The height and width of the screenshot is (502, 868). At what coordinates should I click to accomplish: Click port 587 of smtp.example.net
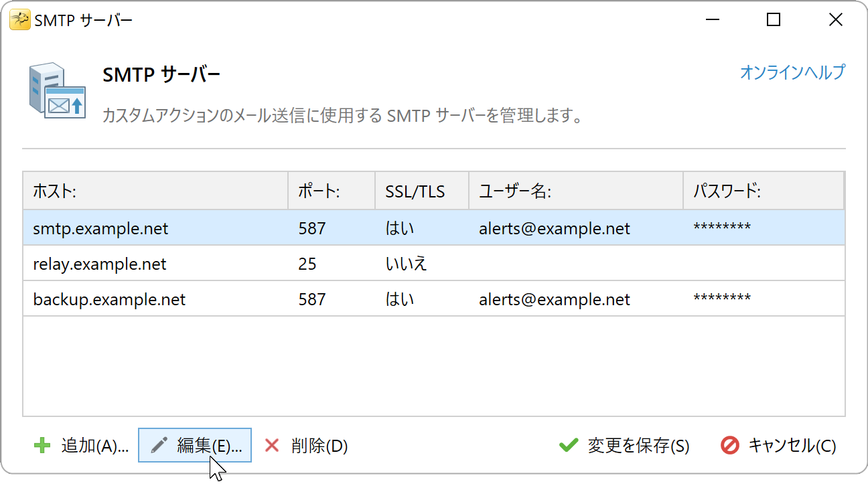pos(312,229)
